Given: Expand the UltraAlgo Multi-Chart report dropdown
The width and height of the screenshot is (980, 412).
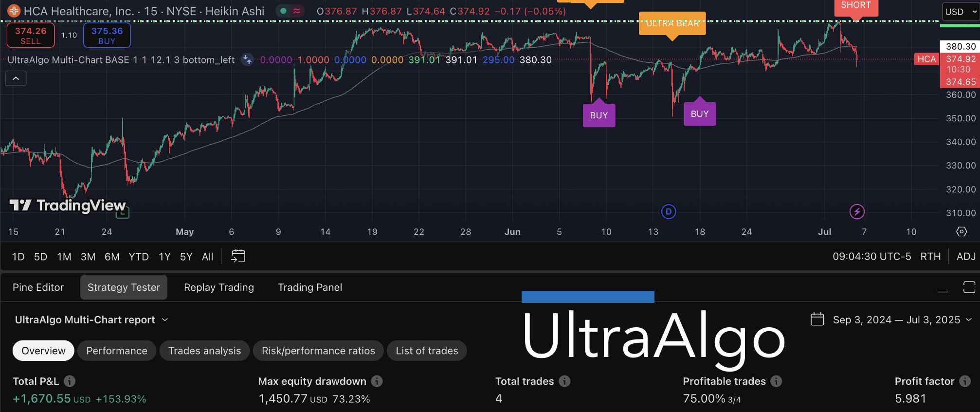Looking at the screenshot, I should [x=91, y=320].
